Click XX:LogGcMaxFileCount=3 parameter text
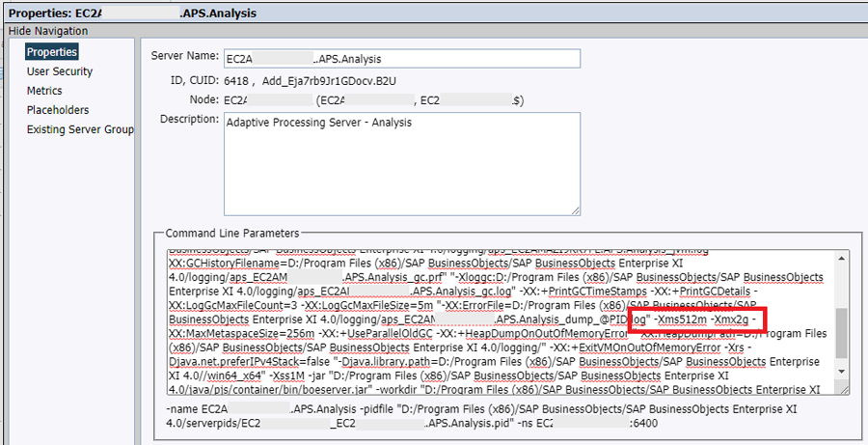 coord(233,306)
